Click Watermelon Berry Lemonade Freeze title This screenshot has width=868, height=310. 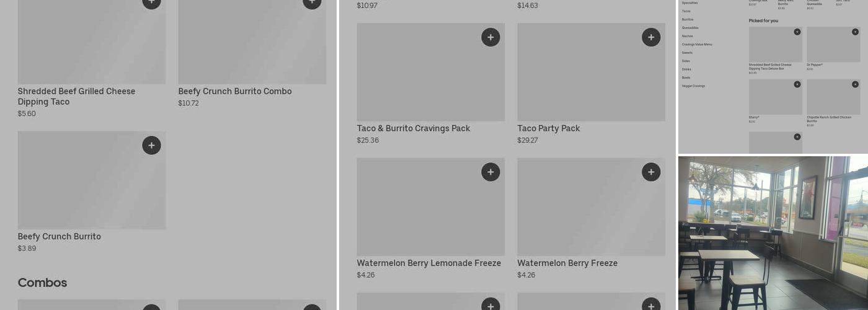(428, 263)
